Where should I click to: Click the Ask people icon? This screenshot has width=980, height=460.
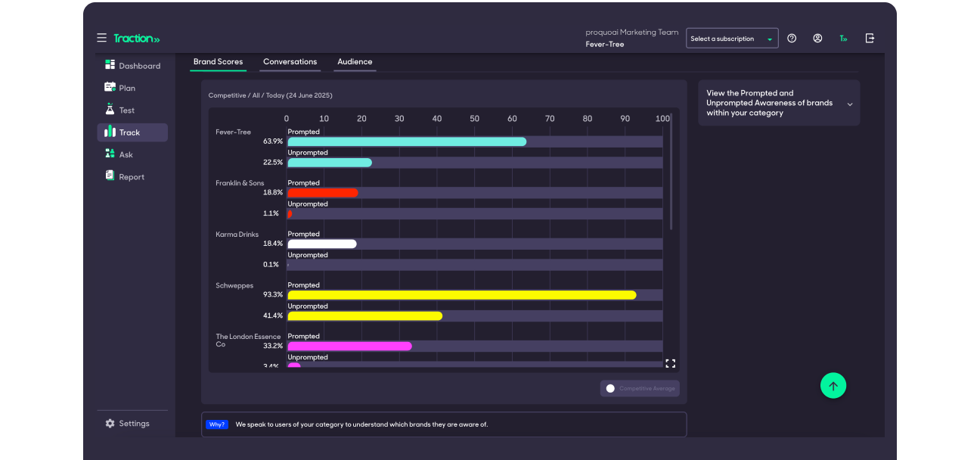coord(110,154)
